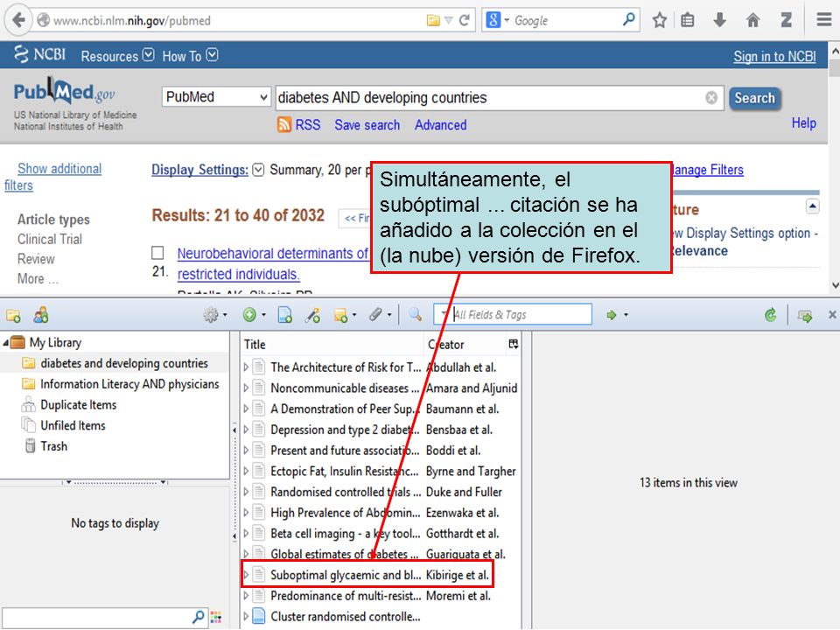Open the Advanced search link
840x630 pixels.
[x=440, y=125]
